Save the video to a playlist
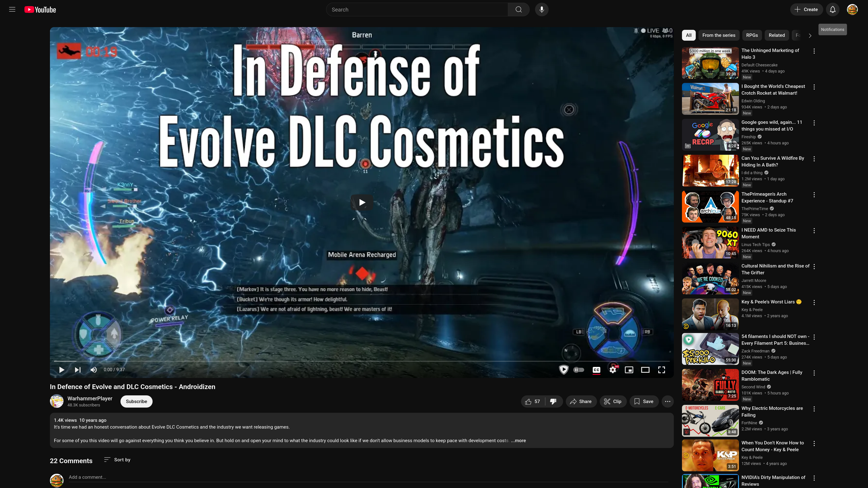This screenshot has width=868, height=488. coord(644,401)
